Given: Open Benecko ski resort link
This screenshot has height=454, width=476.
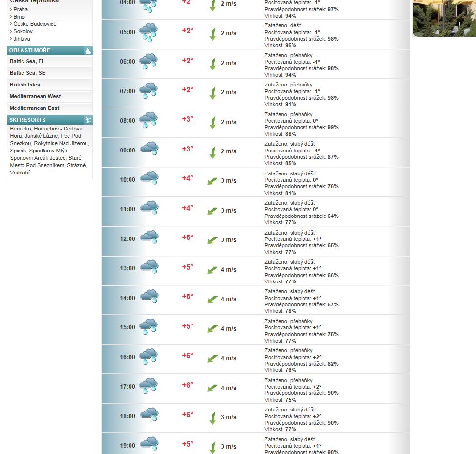Looking at the screenshot, I should pyautogui.click(x=21, y=129).
